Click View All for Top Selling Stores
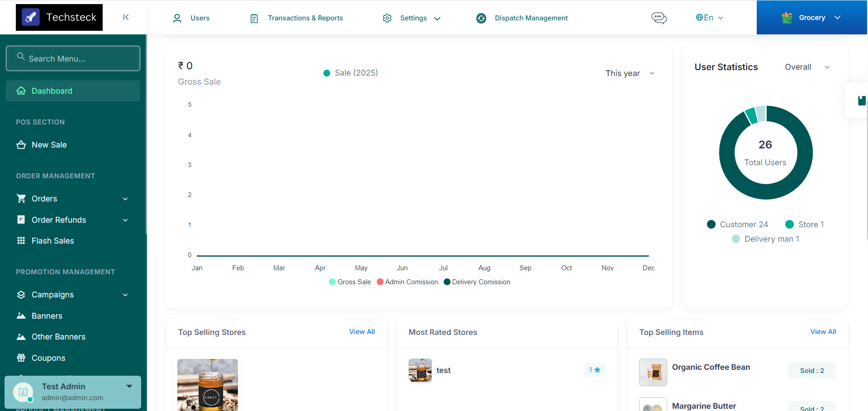Image resolution: width=868 pixels, height=411 pixels. pos(362,332)
